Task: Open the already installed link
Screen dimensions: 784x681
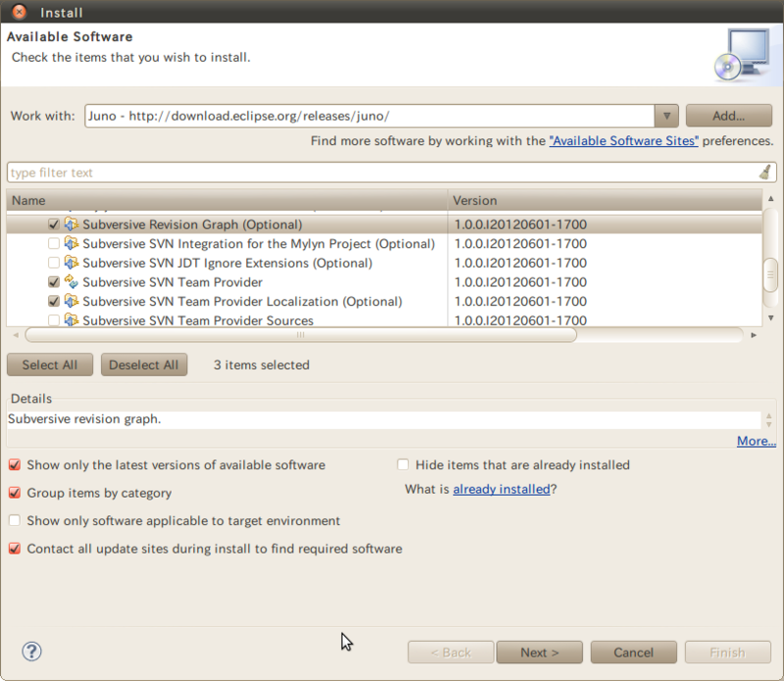Action: tap(502, 489)
